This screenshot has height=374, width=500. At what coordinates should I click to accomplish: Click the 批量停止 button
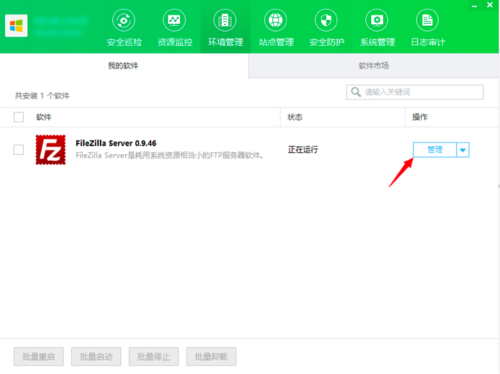154,357
